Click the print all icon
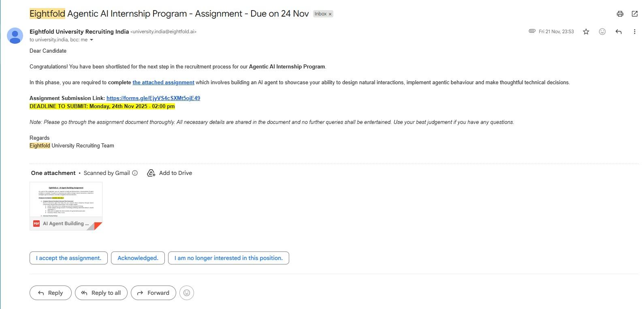Viewport: 644px width, 309px height. tap(620, 14)
